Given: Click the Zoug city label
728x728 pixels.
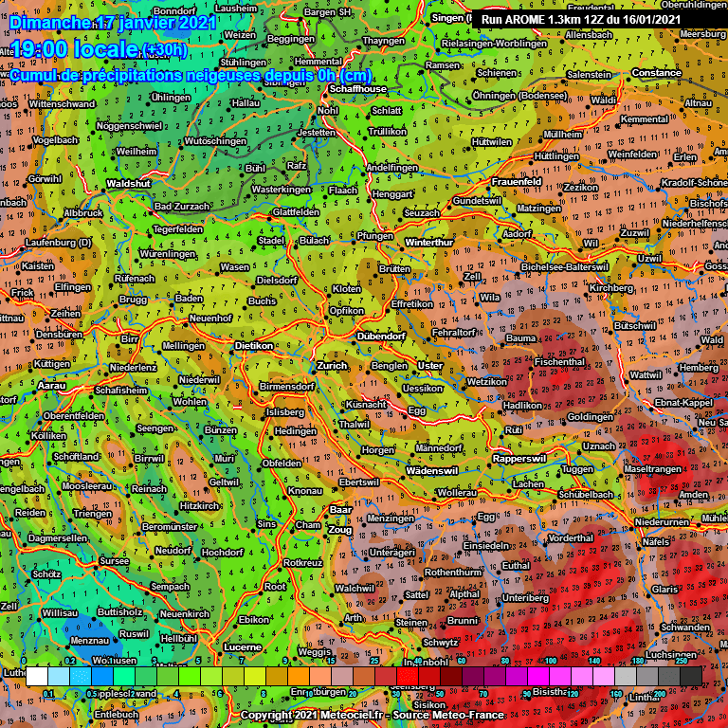Looking at the screenshot, I should pyautogui.click(x=340, y=530).
